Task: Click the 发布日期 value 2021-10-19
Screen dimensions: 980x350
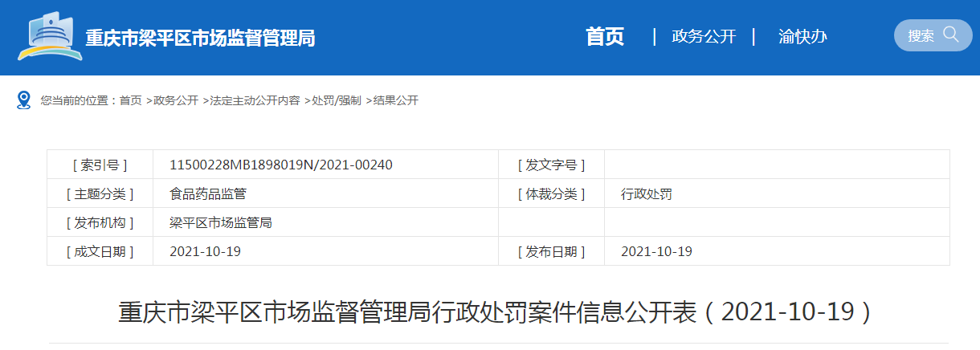Action: pyautogui.click(x=657, y=251)
